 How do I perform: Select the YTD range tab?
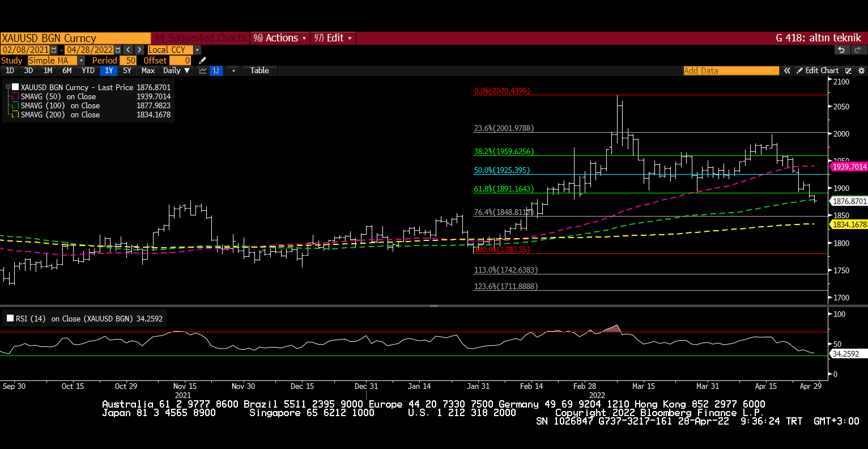(x=88, y=70)
